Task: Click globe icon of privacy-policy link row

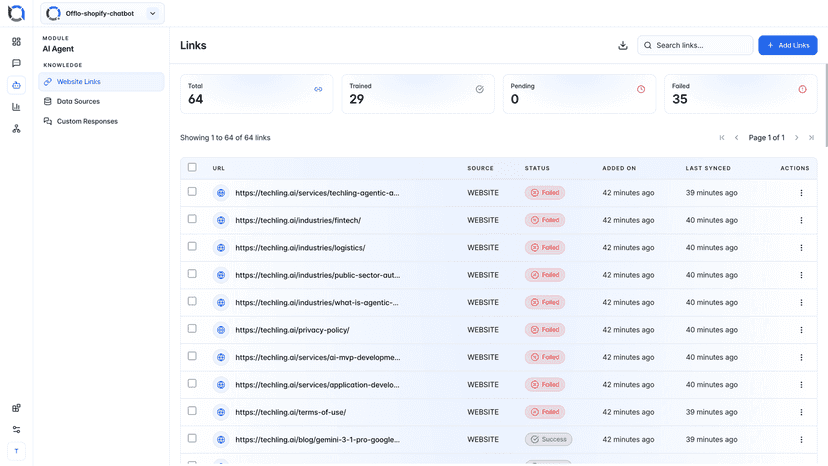Action: point(221,330)
